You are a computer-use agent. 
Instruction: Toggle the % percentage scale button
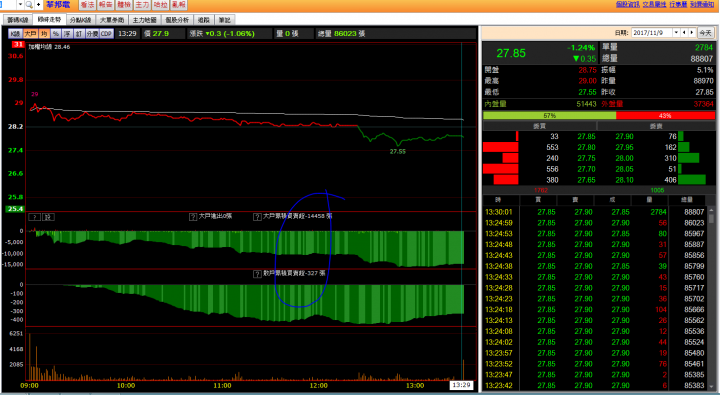pos(56,34)
